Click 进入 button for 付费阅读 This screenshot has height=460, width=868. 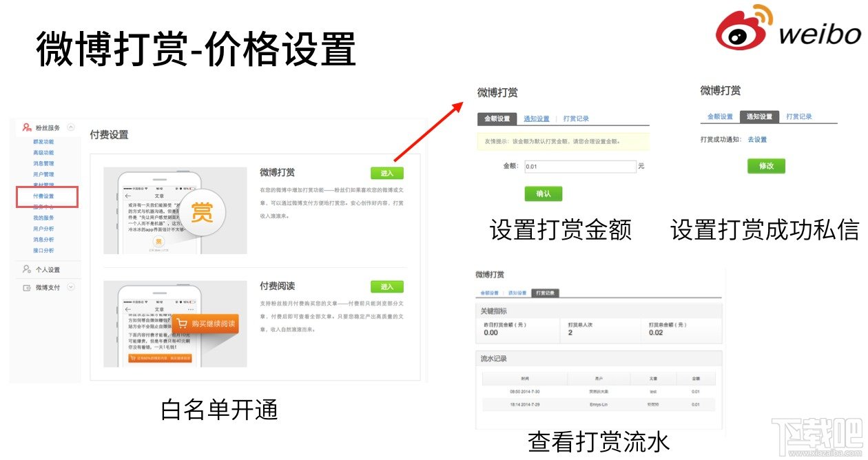click(x=387, y=286)
